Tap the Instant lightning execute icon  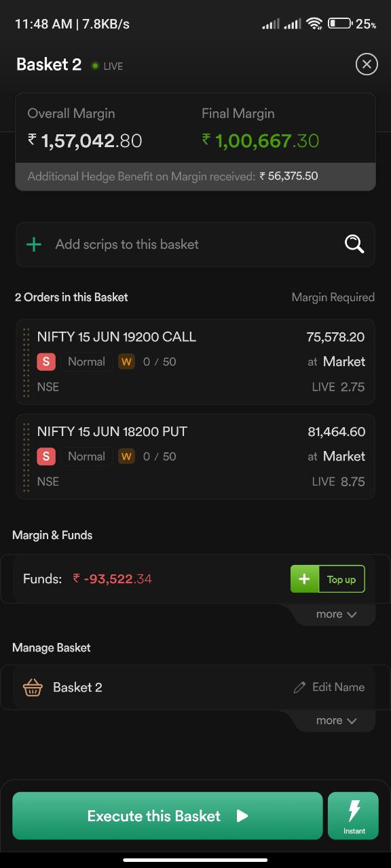(x=353, y=816)
